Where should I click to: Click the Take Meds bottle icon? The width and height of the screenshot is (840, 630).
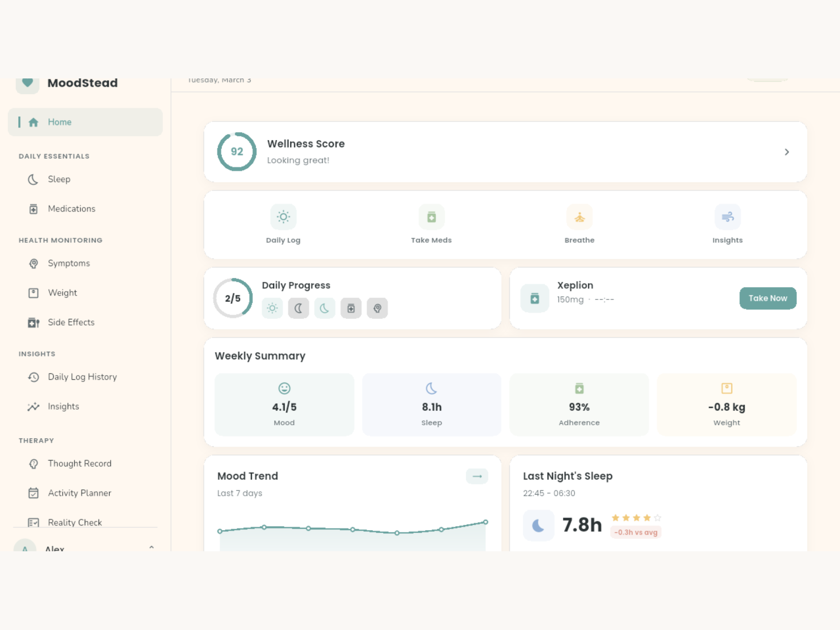pos(431,217)
